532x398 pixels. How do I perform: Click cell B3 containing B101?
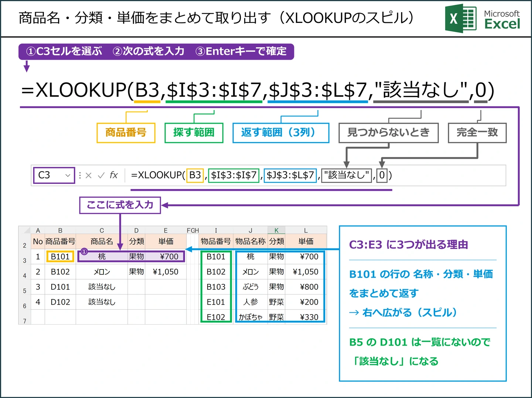coord(60,257)
